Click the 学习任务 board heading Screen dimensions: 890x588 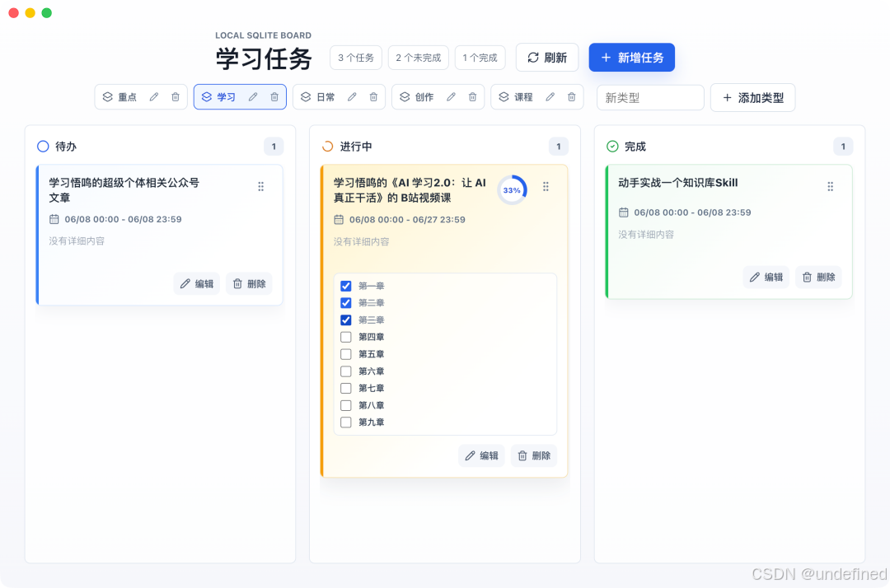(x=264, y=58)
